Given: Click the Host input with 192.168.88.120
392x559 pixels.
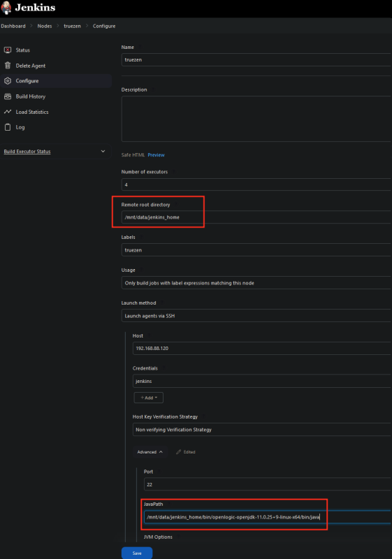Looking at the screenshot, I should point(262,348).
